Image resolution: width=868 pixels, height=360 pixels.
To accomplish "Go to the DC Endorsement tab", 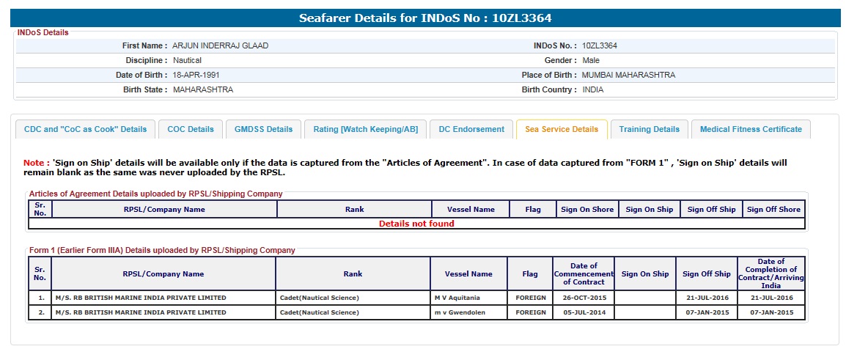I will pyautogui.click(x=471, y=129).
